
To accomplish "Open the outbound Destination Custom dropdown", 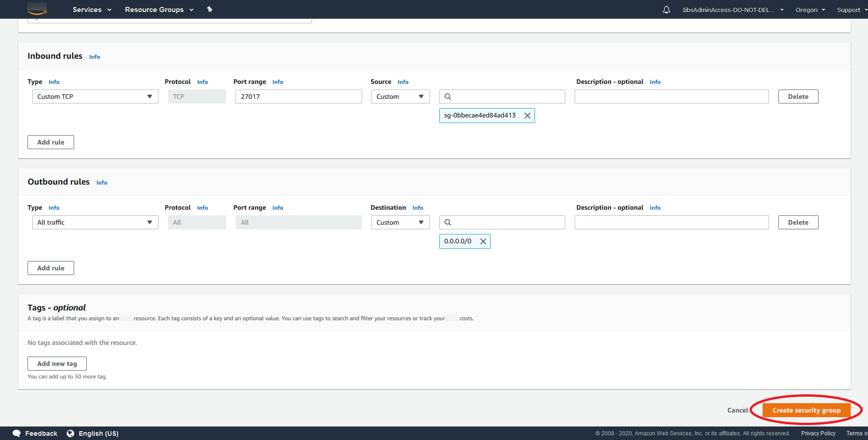I will (x=400, y=222).
